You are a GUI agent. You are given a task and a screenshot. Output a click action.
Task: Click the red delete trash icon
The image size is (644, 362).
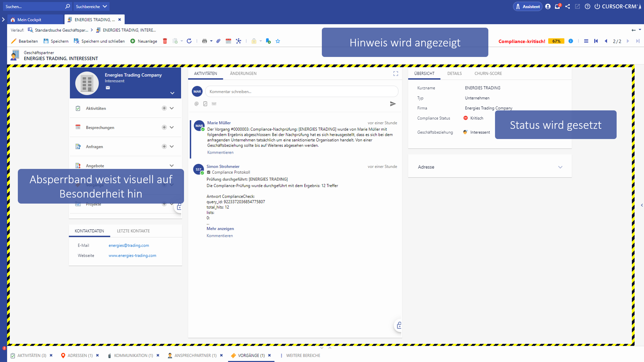165,41
